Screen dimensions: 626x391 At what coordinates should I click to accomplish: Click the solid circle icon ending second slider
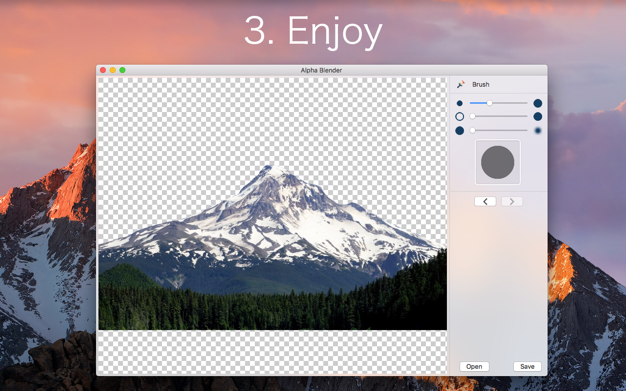coord(538,117)
